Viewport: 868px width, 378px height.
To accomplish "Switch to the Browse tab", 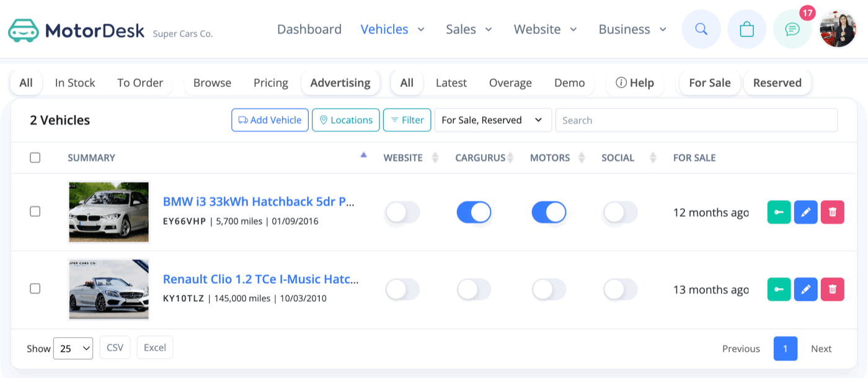I will pyautogui.click(x=212, y=83).
